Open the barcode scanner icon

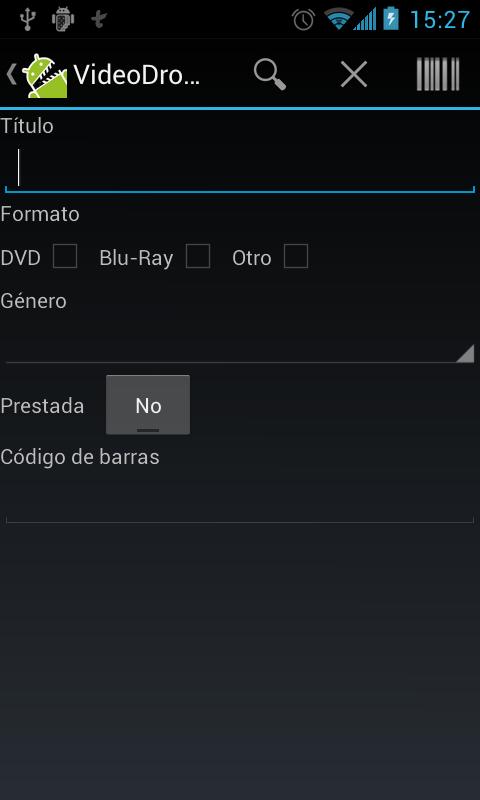pyautogui.click(x=438, y=74)
